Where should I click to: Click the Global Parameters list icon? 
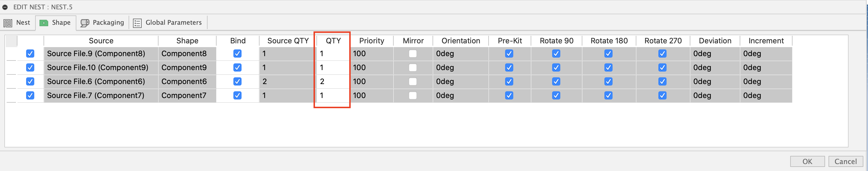click(137, 23)
